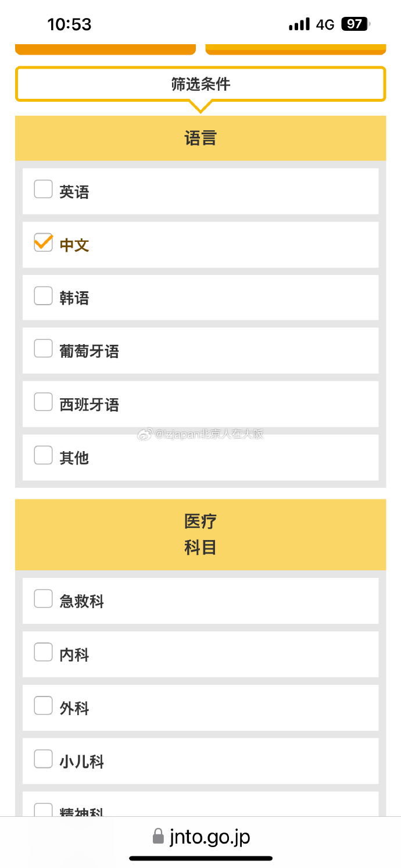
Task: Tick the 急救科 department checkbox
Action: pos(44,599)
